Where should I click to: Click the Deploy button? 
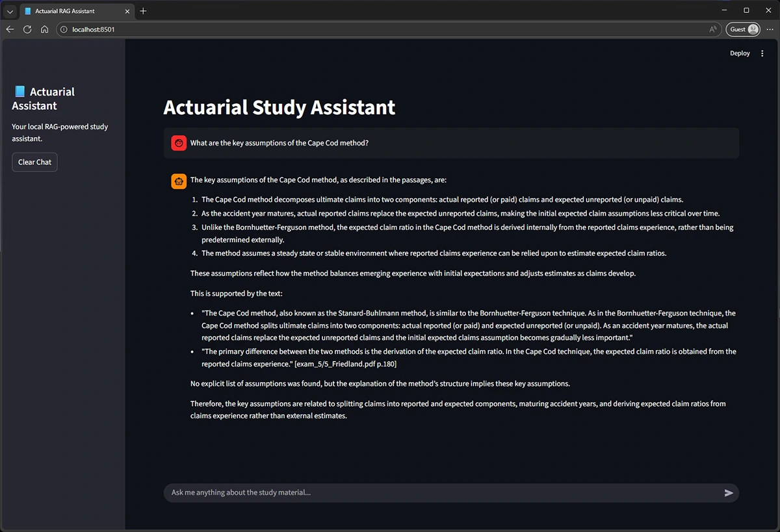click(740, 53)
